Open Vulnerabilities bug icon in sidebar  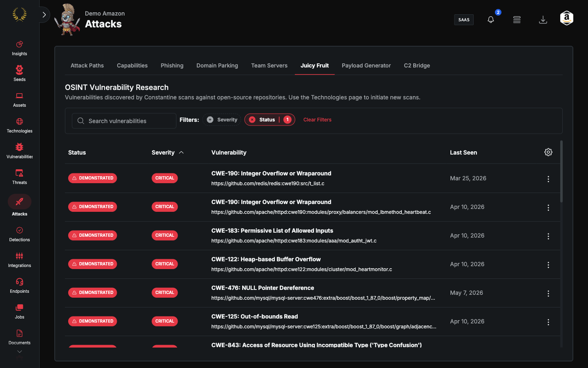tap(20, 147)
